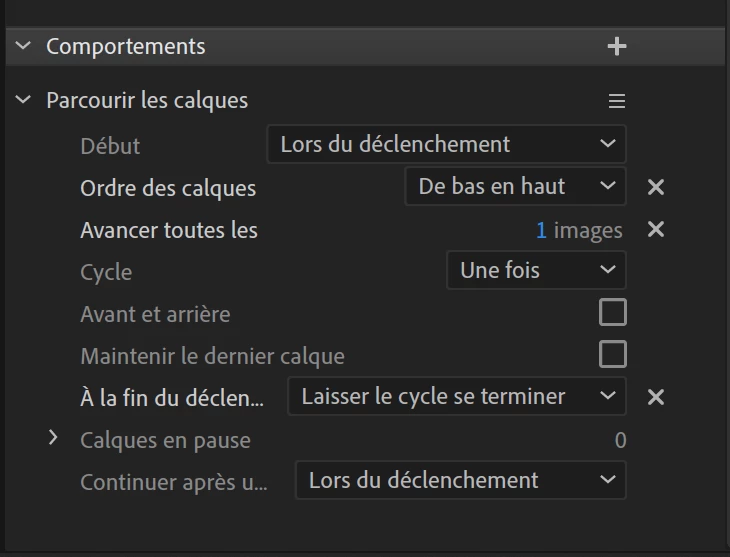The height and width of the screenshot is (557, 730).
Task: Reset À la fin du déclenchement X icon
Action: [x=656, y=397]
